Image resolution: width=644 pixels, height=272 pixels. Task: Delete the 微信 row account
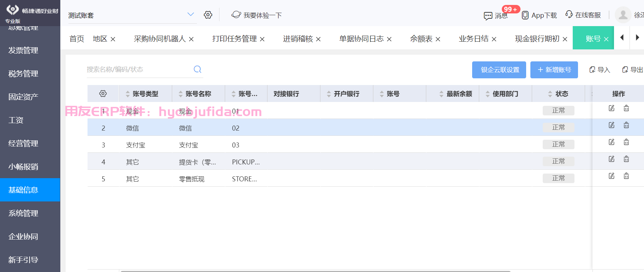coord(626,125)
